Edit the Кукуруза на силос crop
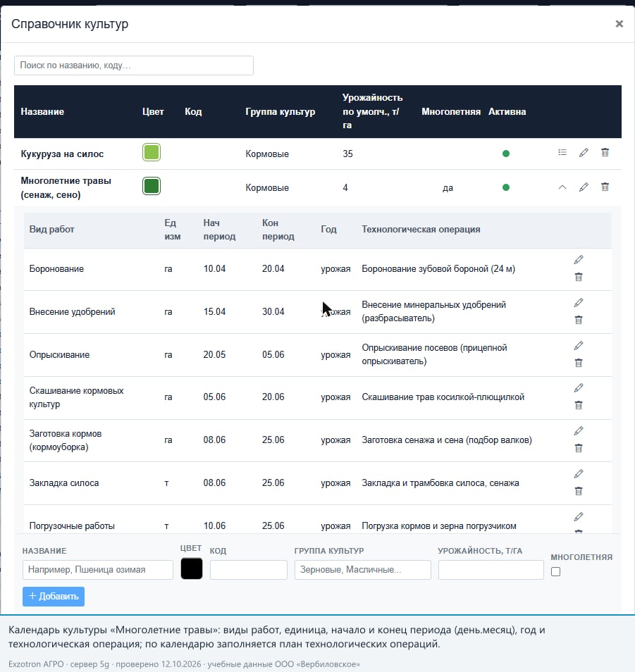 click(x=584, y=153)
